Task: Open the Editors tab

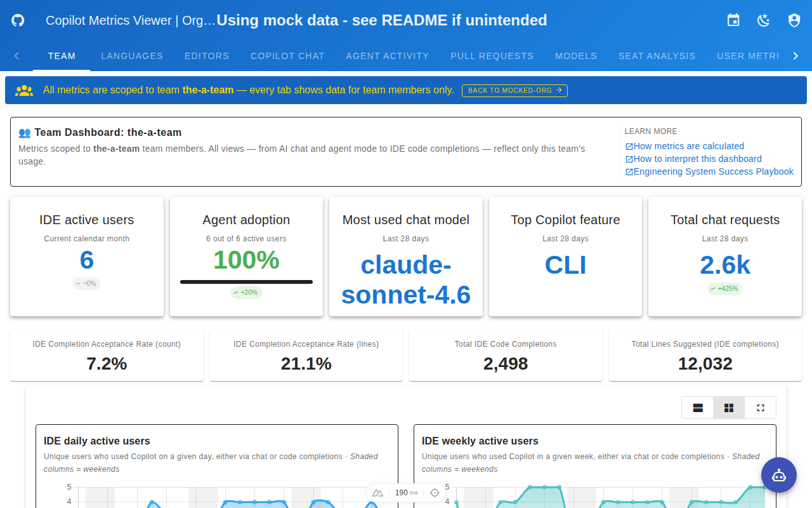Action: [207, 56]
